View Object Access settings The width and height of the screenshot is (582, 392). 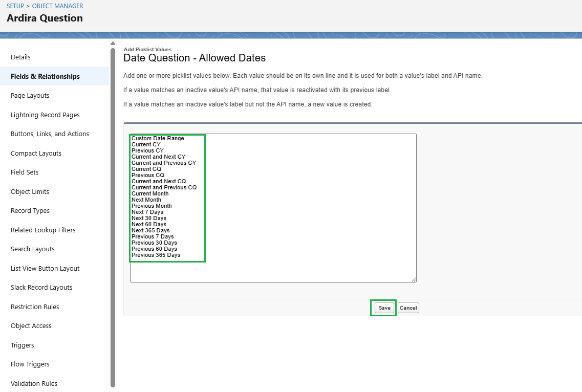pos(31,325)
